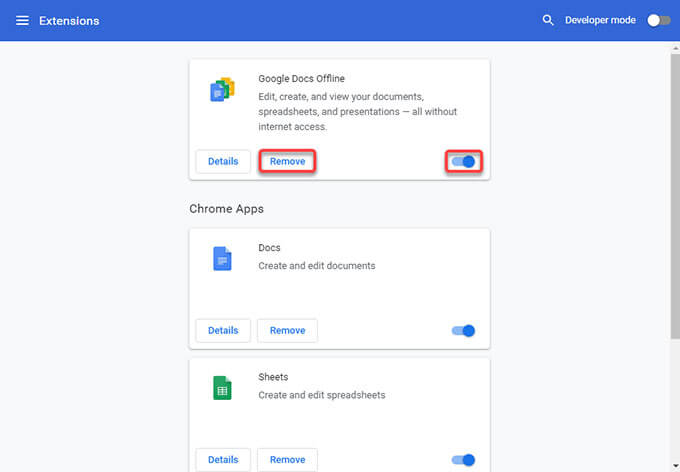
Task: Open the hamburger main menu
Action: pos(22,20)
